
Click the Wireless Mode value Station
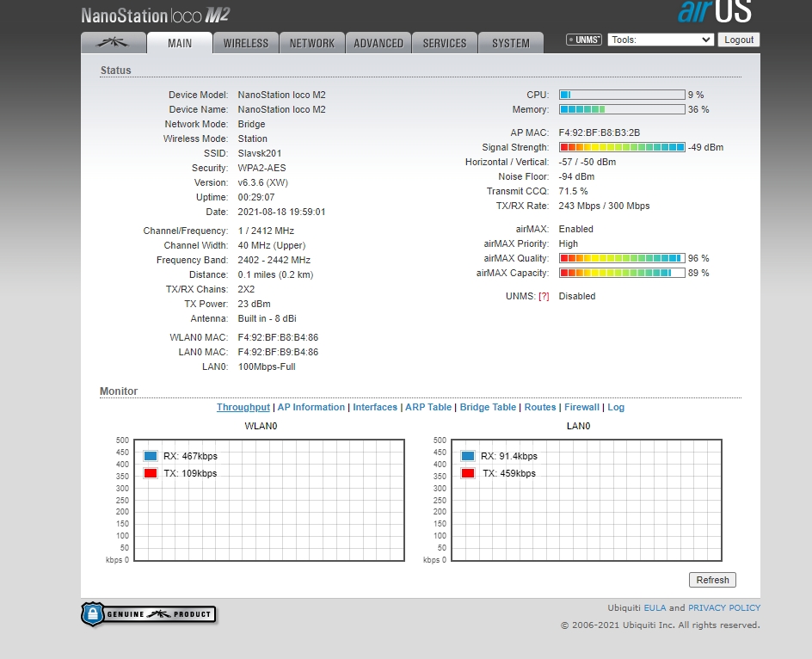tap(253, 139)
